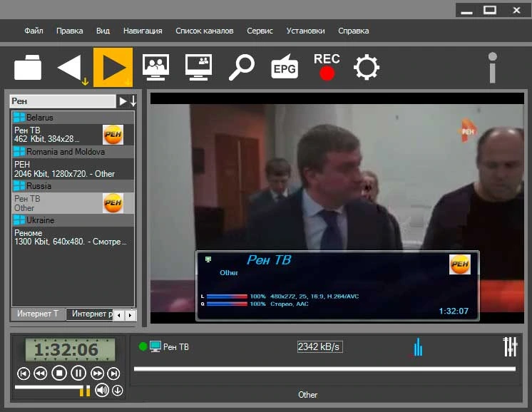The image size is (532, 412).
Task: Click Рен ТВ title in video overlay
Action: [269, 260]
